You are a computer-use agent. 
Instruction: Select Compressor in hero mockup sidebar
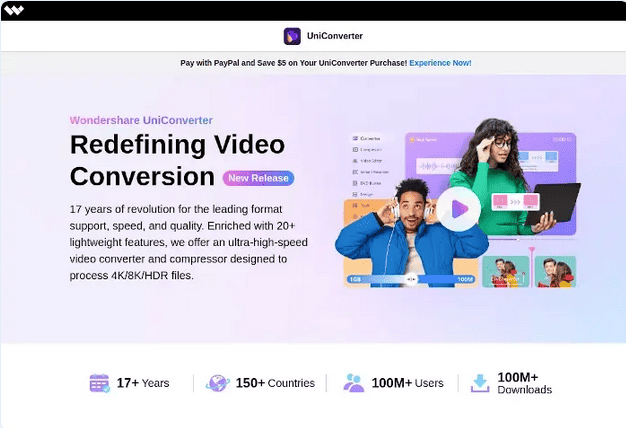(x=367, y=149)
